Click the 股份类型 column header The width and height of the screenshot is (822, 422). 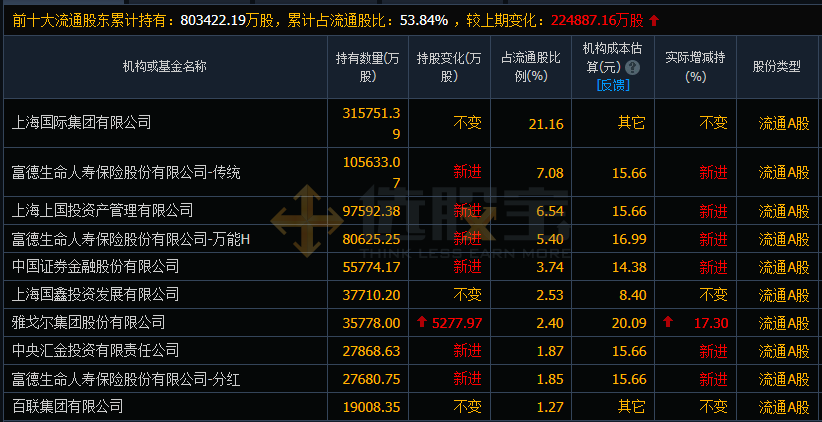point(777,67)
